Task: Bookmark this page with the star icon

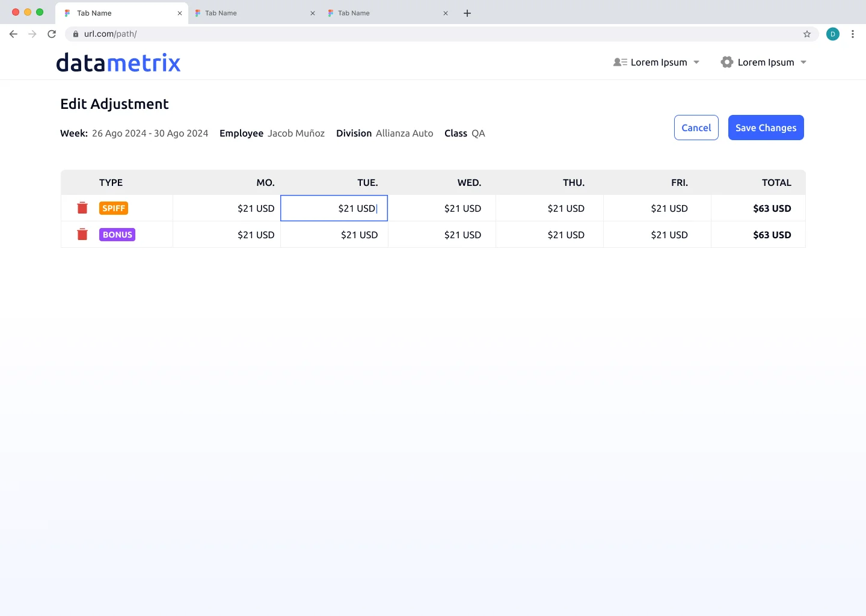Action: click(x=807, y=34)
